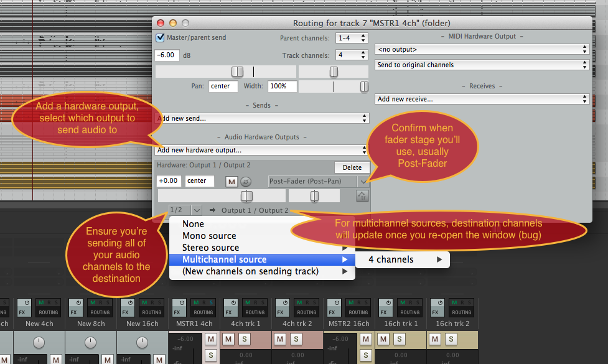Select None in the source menu
This screenshot has height=364, width=608.
tap(262, 223)
